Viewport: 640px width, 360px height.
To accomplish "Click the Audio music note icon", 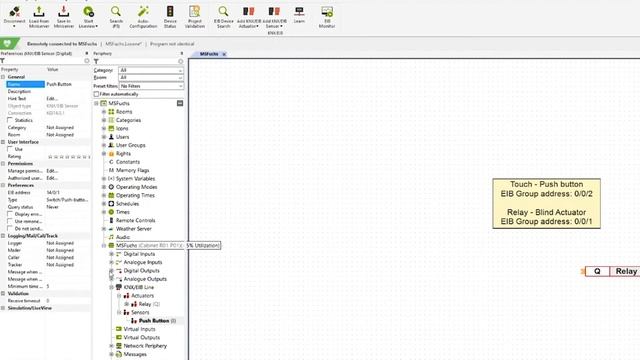I will 111,237.
